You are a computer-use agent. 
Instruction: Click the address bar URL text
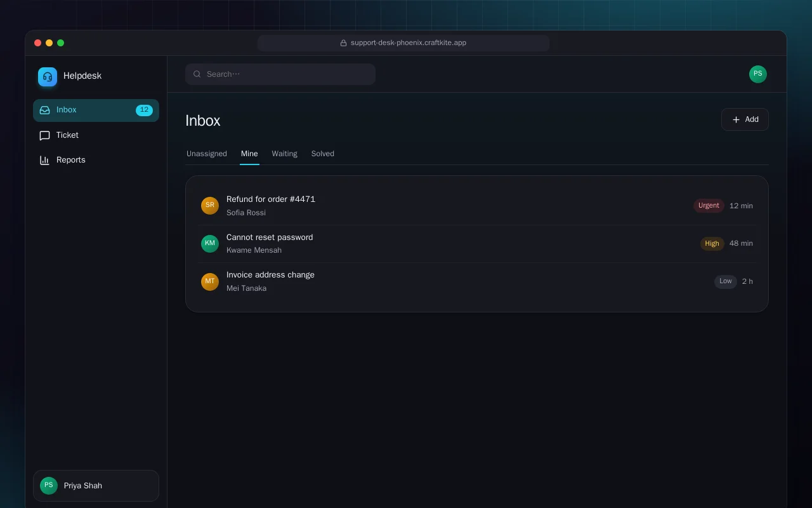(409, 43)
